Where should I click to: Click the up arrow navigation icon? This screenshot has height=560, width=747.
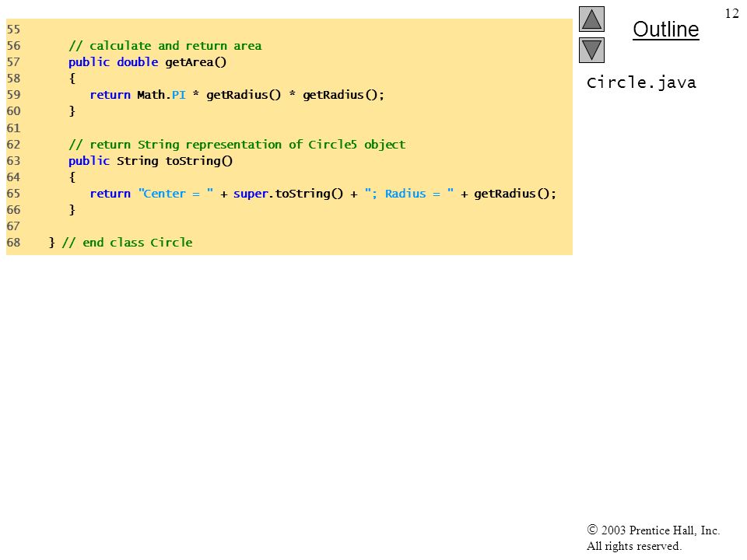point(591,19)
